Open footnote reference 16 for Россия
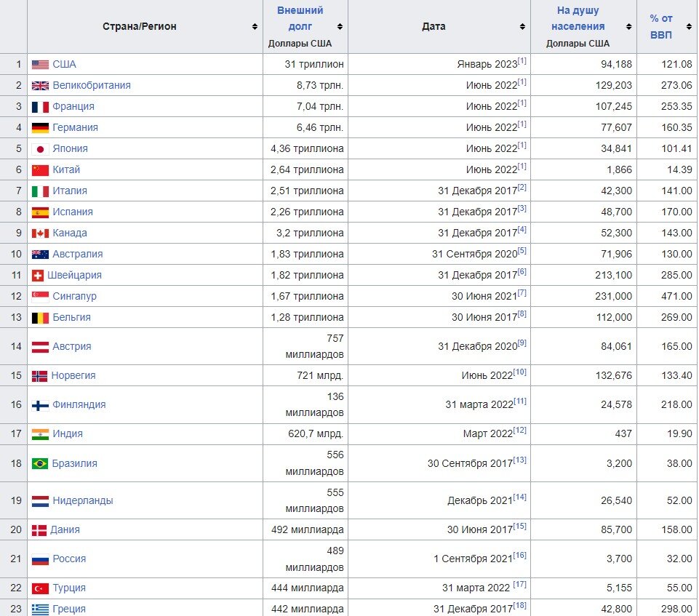This screenshot has width=699, height=616. click(x=519, y=555)
